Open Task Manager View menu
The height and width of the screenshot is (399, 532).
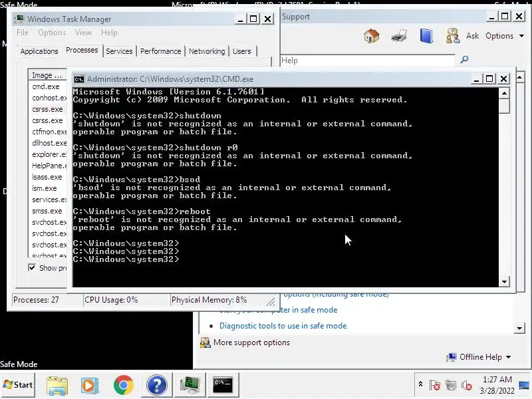pyautogui.click(x=83, y=33)
